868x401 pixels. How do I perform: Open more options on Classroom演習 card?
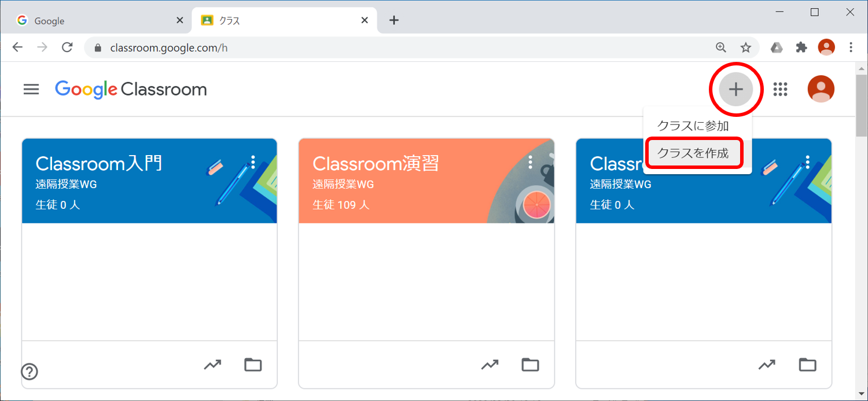tap(530, 162)
